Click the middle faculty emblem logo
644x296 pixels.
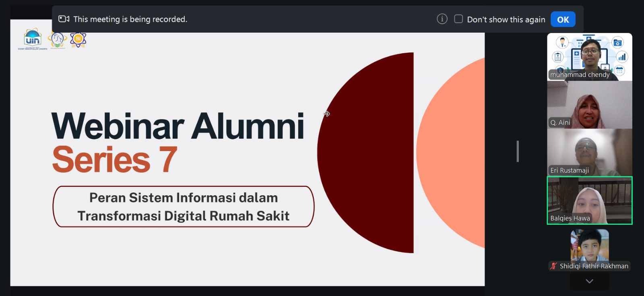coord(58,40)
